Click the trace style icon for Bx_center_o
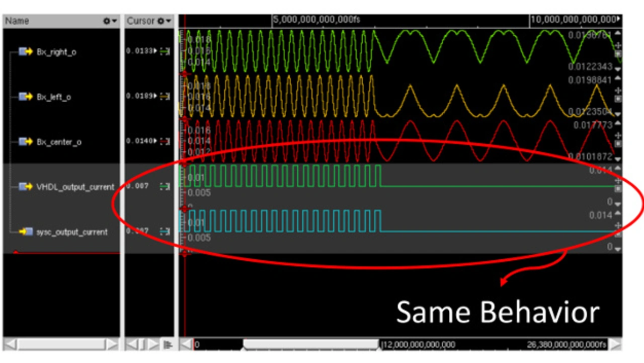Screen dimensions: 644x363 tap(165, 142)
